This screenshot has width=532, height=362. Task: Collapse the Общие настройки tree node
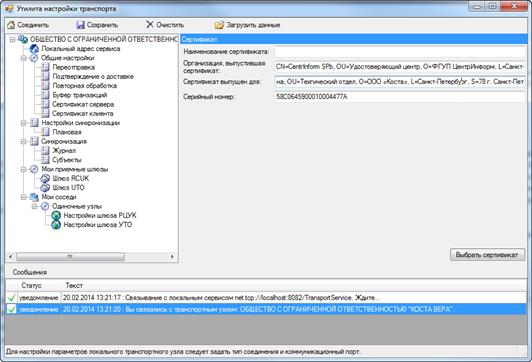click(23, 58)
